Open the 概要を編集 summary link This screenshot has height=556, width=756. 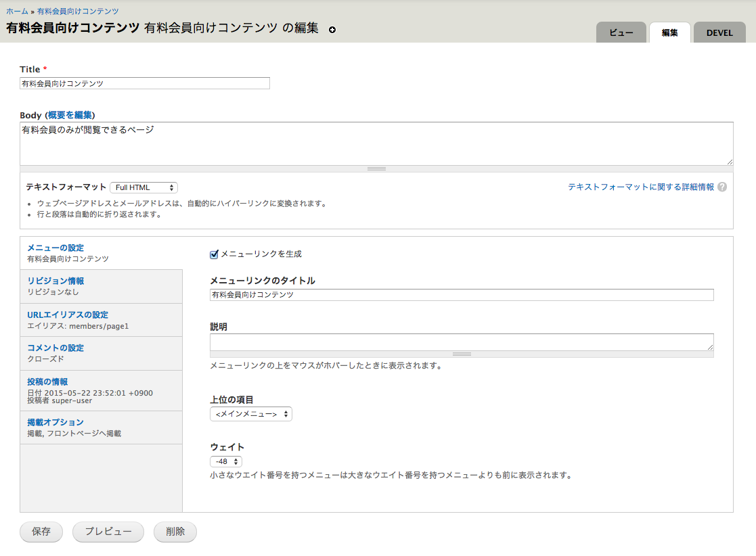pos(70,115)
